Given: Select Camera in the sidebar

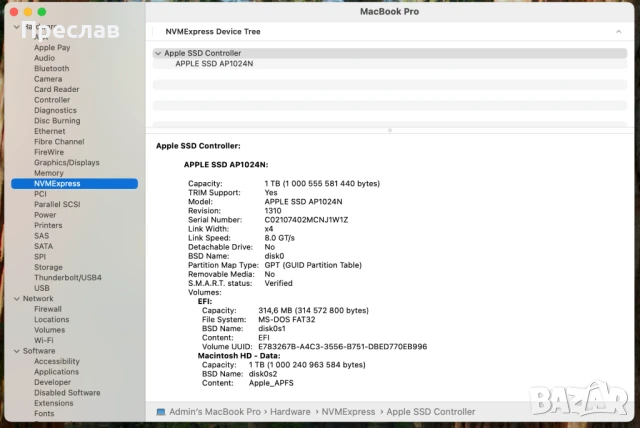Looking at the screenshot, I should point(48,79).
